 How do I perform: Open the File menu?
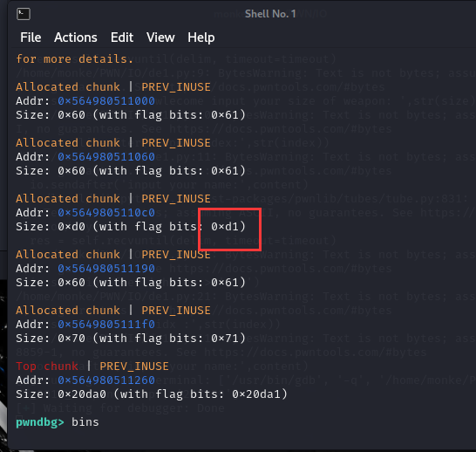(x=31, y=38)
